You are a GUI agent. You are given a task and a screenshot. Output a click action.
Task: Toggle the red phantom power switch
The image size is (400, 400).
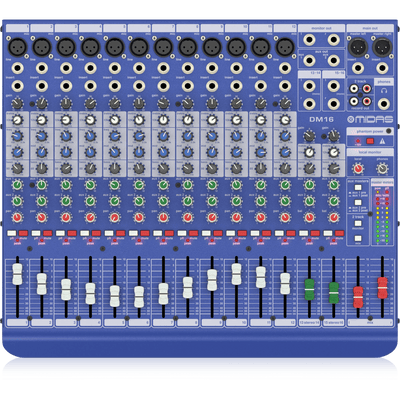point(370,141)
